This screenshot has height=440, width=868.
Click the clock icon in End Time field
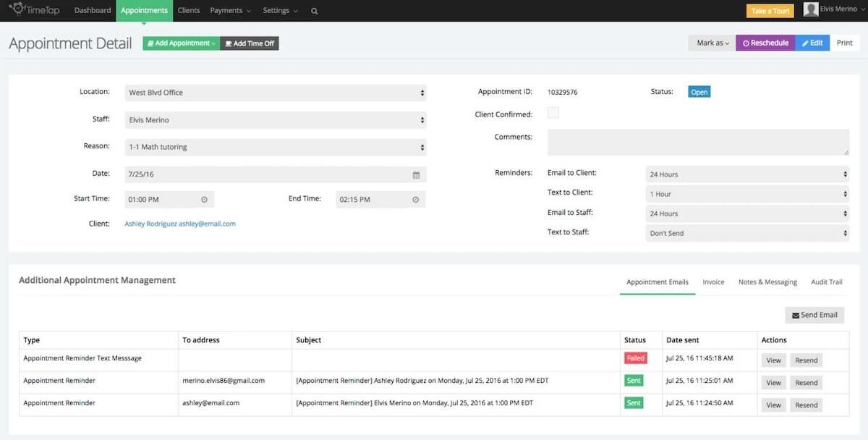click(x=415, y=200)
